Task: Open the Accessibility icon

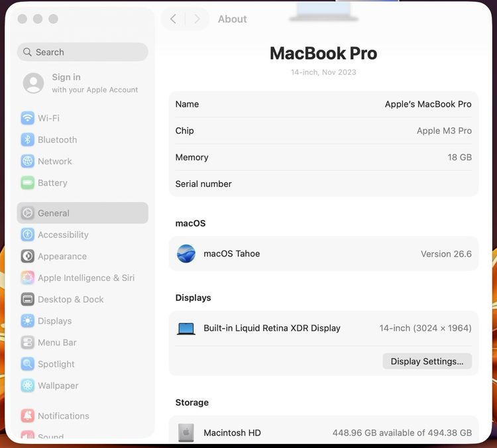Action: [28, 235]
